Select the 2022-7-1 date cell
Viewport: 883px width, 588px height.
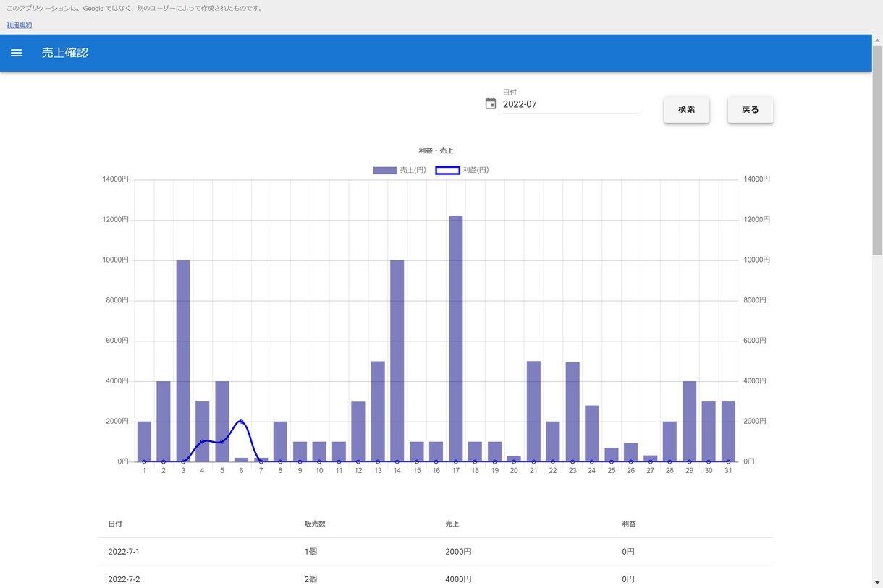[124, 552]
